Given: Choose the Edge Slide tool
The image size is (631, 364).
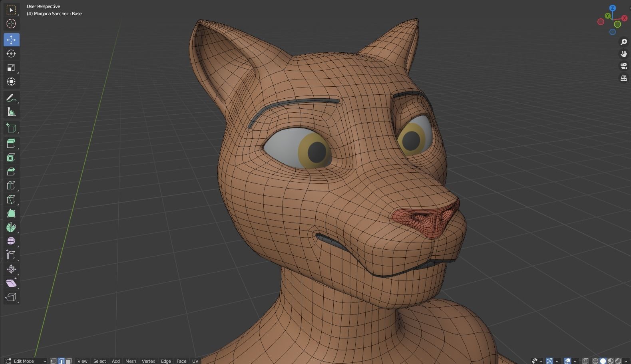Looking at the screenshot, I should pos(11,255).
